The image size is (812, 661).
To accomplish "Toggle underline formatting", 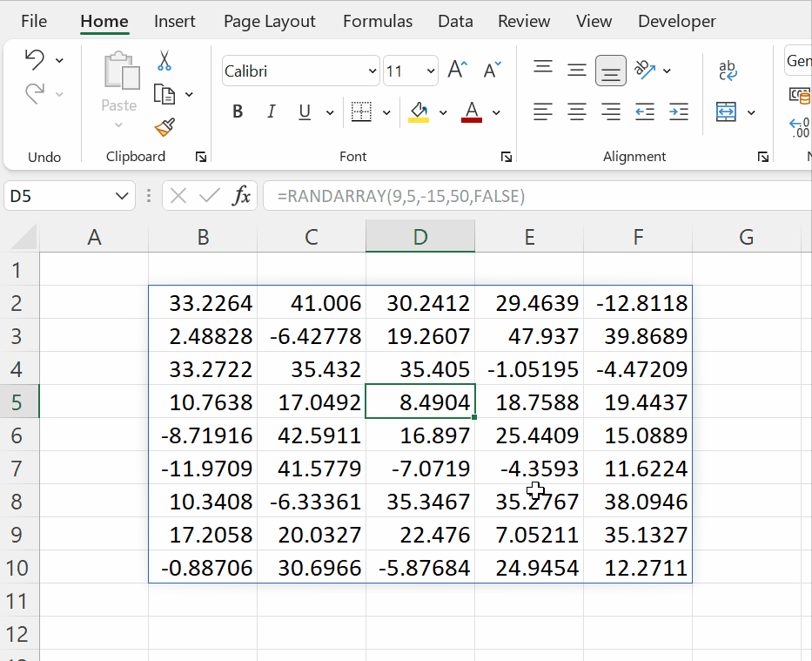I will [x=305, y=111].
